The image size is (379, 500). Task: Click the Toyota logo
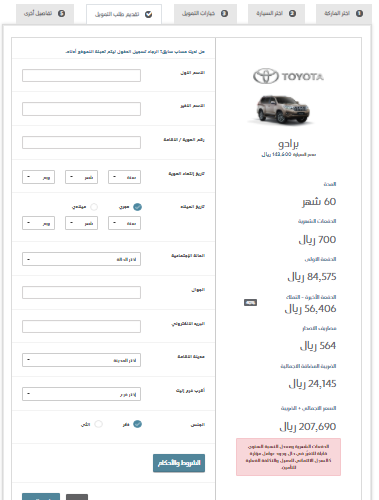pos(288,76)
